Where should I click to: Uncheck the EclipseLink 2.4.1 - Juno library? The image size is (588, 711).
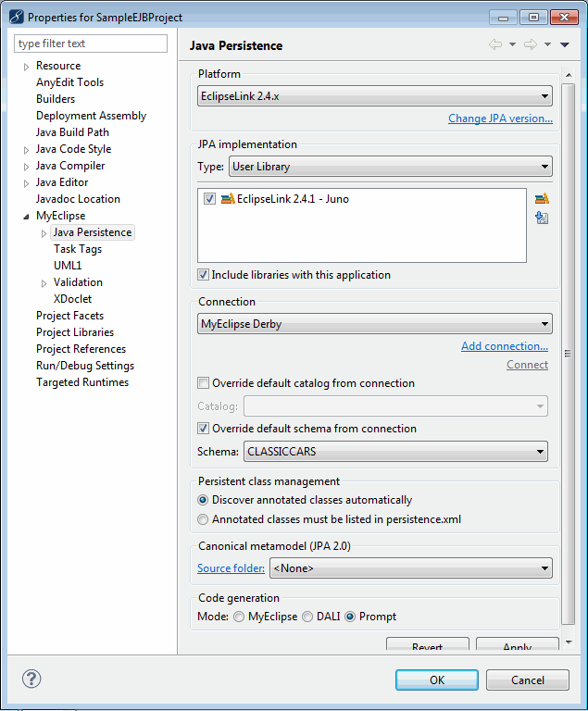(210, 199)
